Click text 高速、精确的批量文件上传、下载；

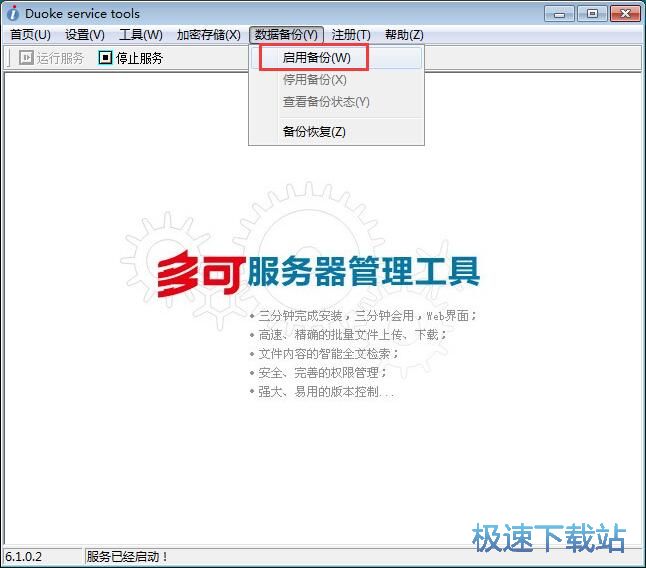[x=352, y=335]
